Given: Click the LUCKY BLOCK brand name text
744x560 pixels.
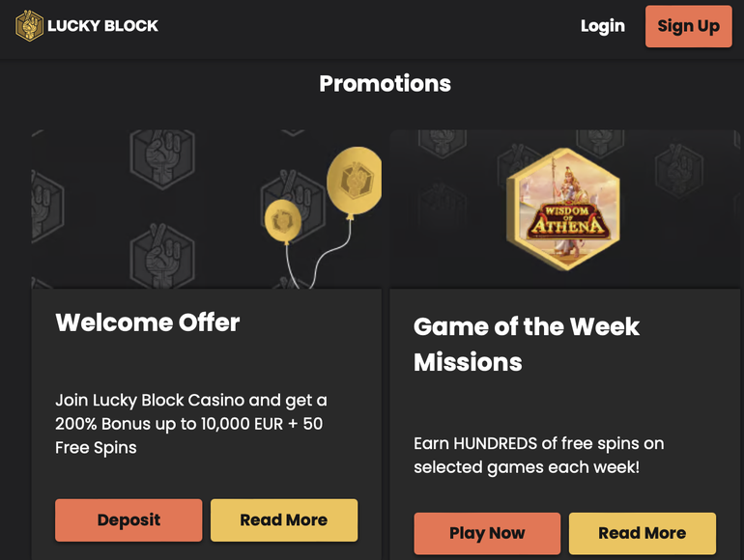Looking at the screenshot, I should click(x=102, y=26).
